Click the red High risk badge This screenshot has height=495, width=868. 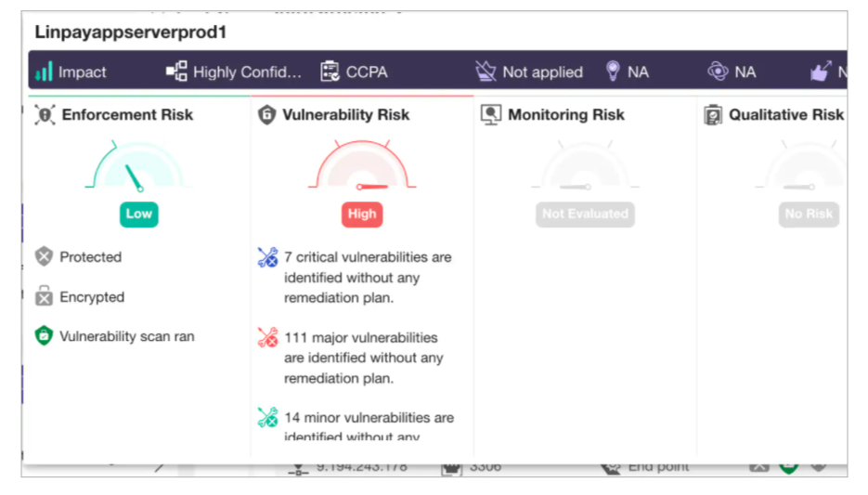click(362, 214)
